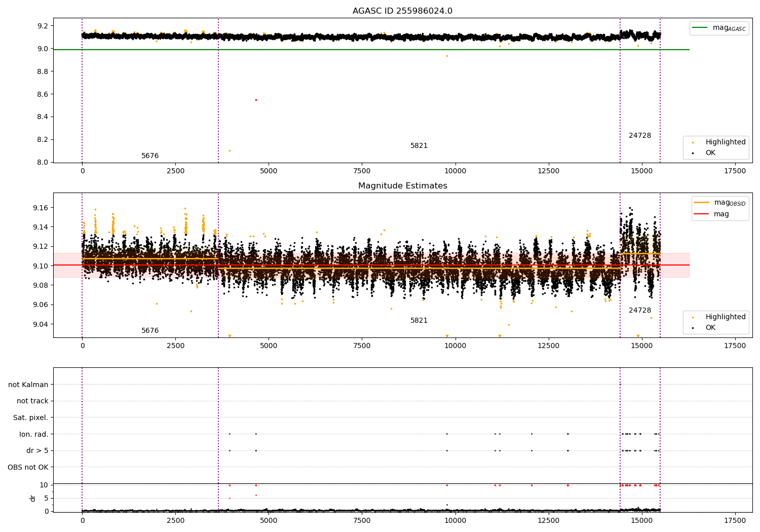
Task: Click the "not track" row label
Action: tap(32, 401)
